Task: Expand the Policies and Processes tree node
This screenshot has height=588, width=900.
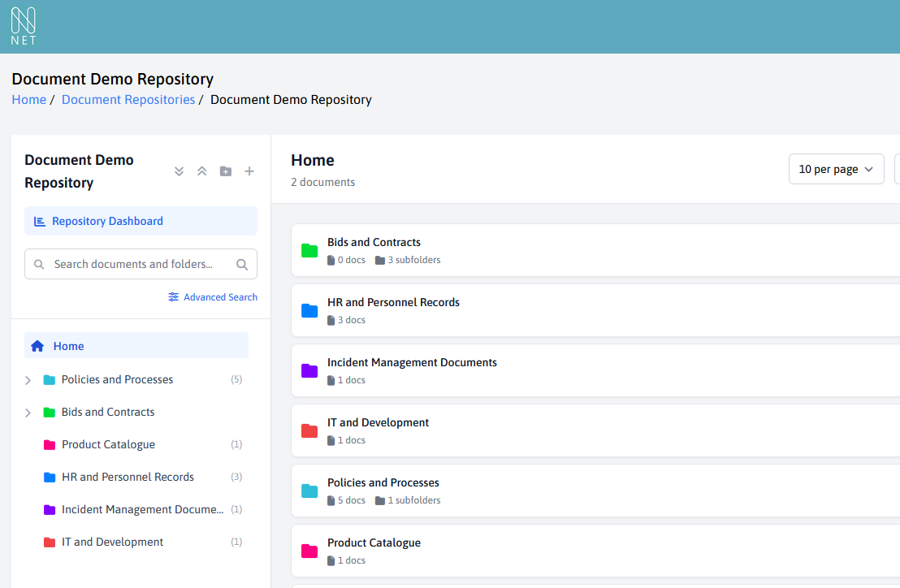Action: pyautogui.click(x=28, y=380)
